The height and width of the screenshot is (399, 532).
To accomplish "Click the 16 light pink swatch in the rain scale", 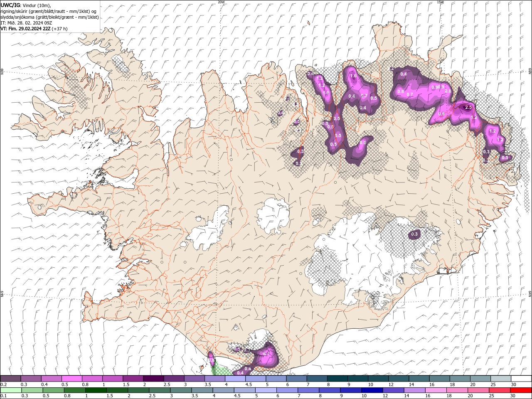I will (435, 390).
